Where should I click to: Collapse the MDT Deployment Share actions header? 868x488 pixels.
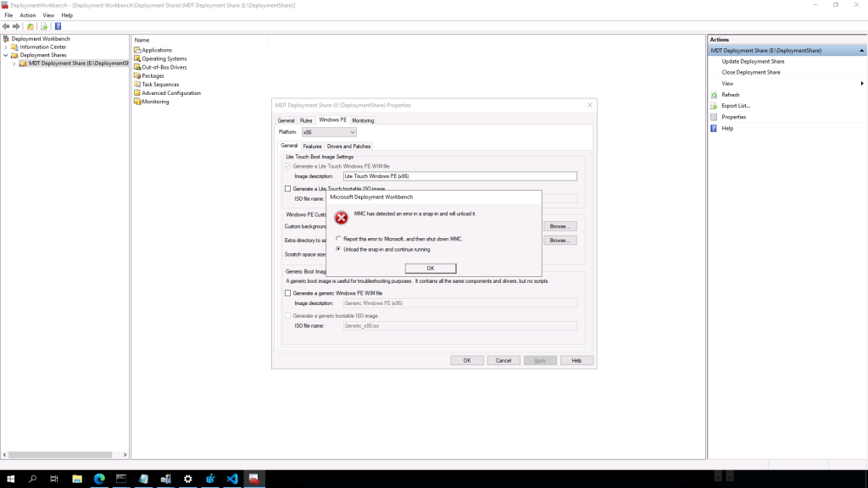click(861, 51)
